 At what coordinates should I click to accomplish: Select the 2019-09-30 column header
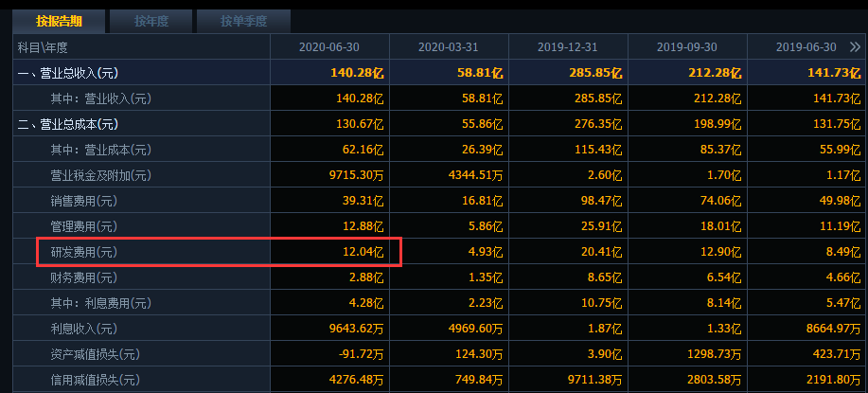click(x=687, y=47)
